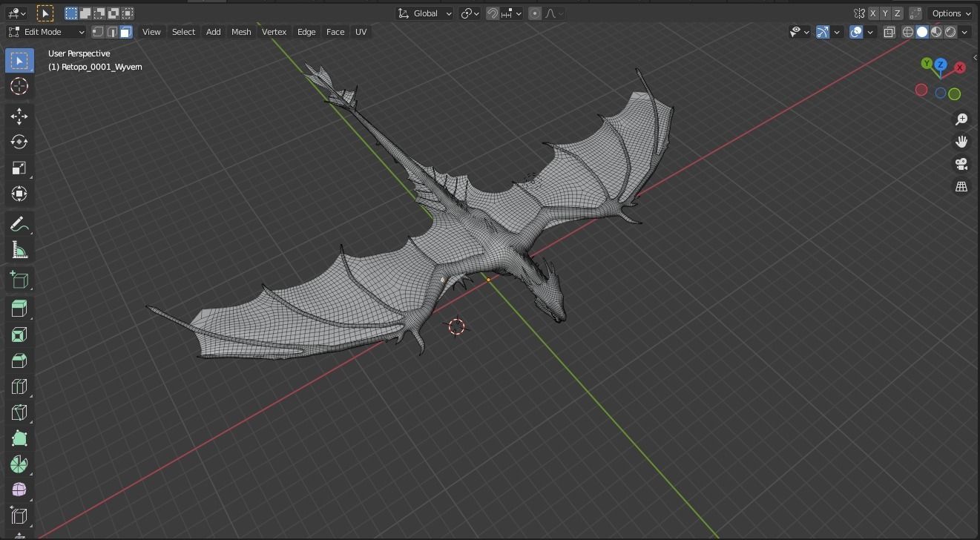Click the zoom magnifier navigation icon

tap(961, 119)
